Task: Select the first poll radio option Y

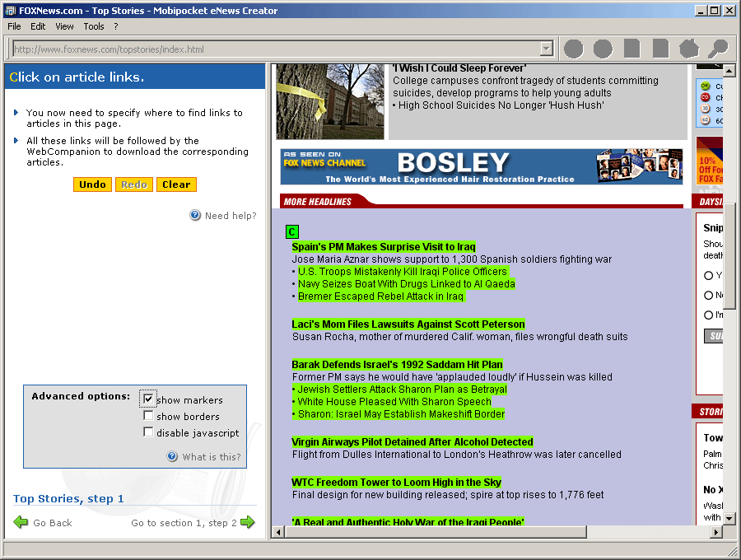Action: point(708,276)
